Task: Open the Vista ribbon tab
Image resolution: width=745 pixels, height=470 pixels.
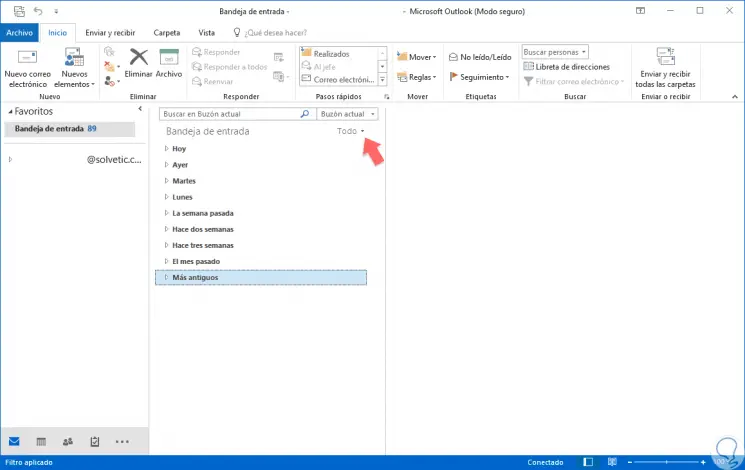Action: pos(206,32)
